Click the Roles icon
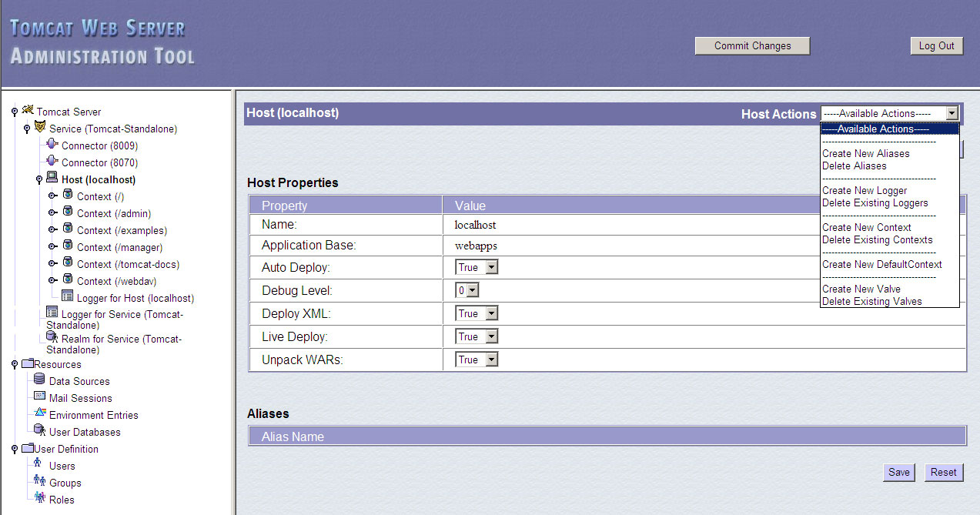This screenshot has width=980, height=515. click(x=41, y=498)
